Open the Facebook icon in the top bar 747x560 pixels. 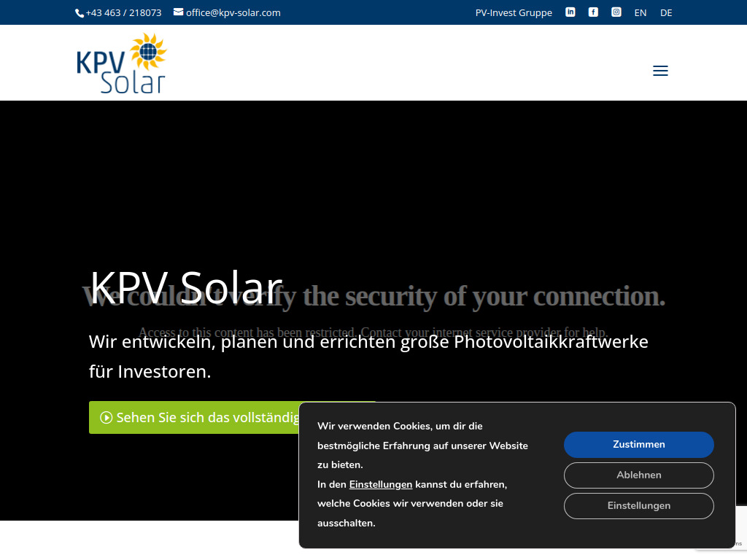(593, 12)
